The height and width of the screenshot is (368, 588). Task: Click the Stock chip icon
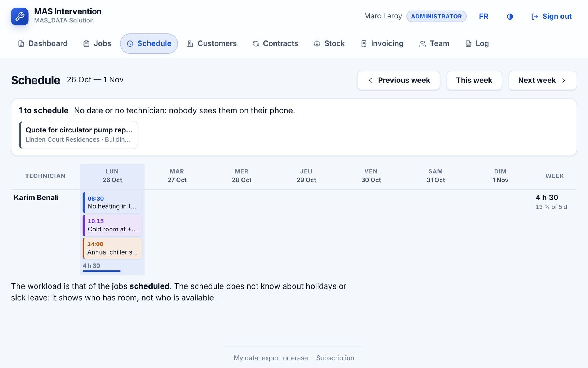(x=317, y=44)
